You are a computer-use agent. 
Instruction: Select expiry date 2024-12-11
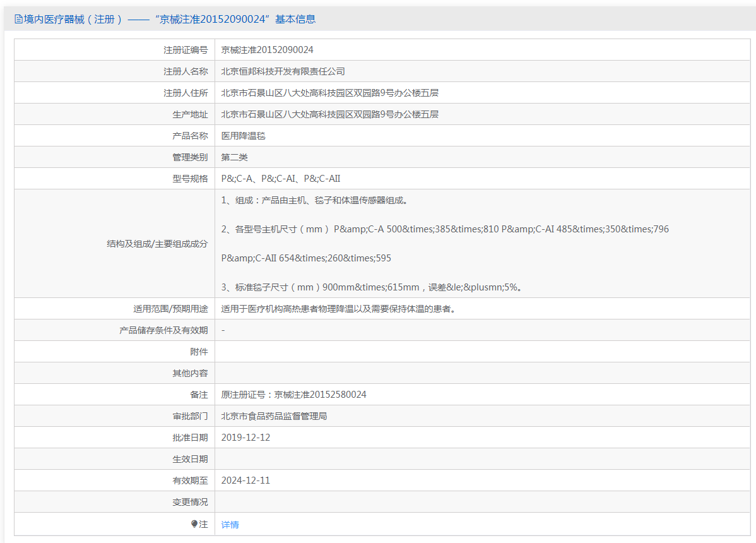click(245, 480)
